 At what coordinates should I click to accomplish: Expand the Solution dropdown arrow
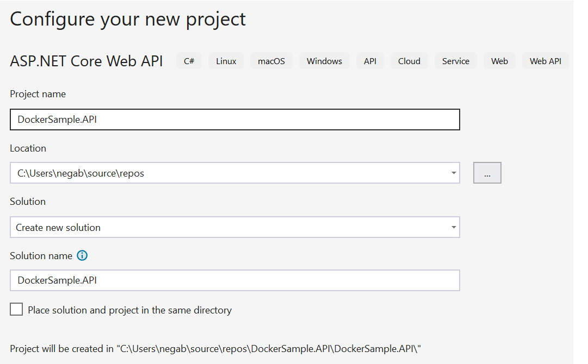[x=454, y=227]
